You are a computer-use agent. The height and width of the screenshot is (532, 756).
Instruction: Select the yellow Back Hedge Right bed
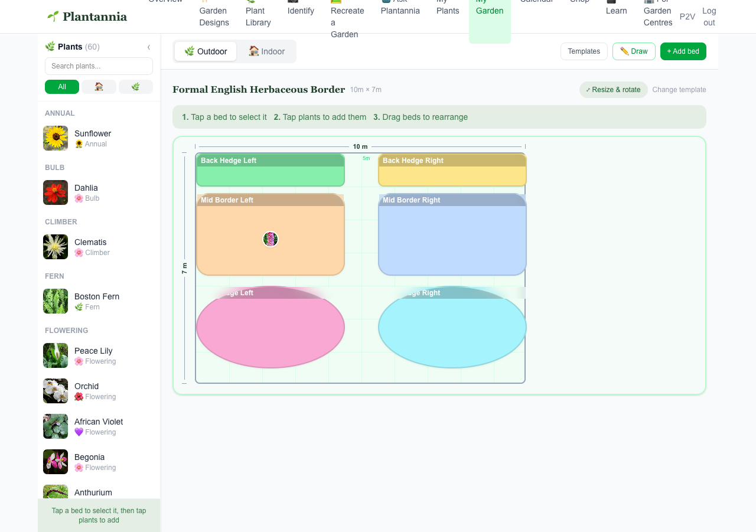pos(452,170)
